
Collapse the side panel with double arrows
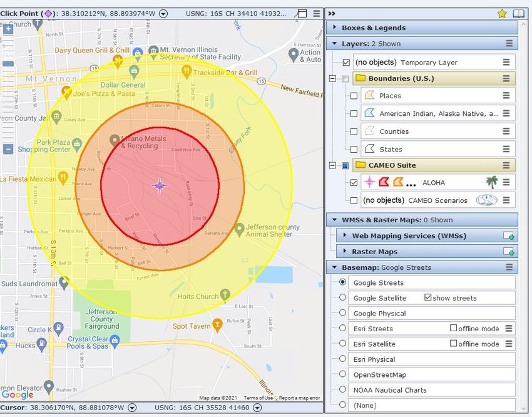(332, 14)
